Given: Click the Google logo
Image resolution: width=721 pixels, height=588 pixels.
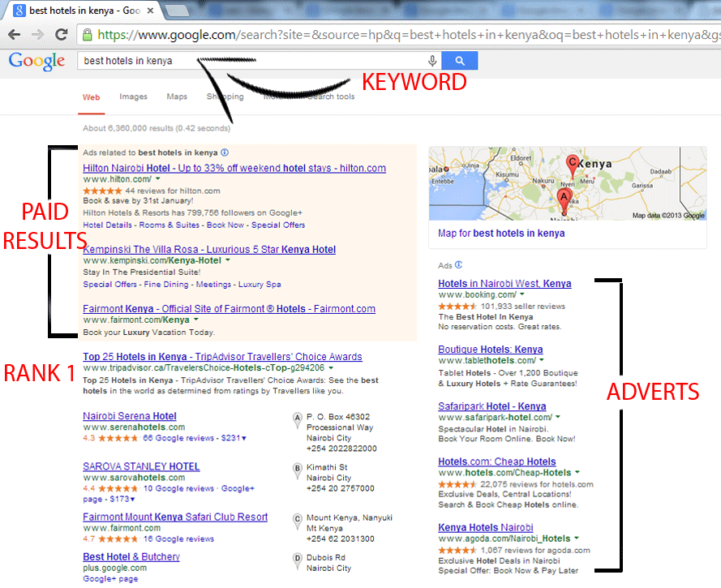Looking at the screenshot, I should click(36, 61).
